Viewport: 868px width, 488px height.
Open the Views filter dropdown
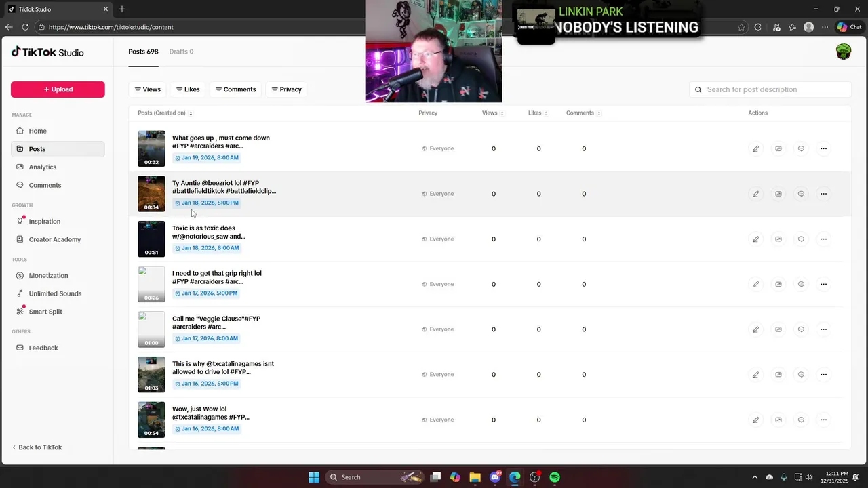tap(147, 89)
